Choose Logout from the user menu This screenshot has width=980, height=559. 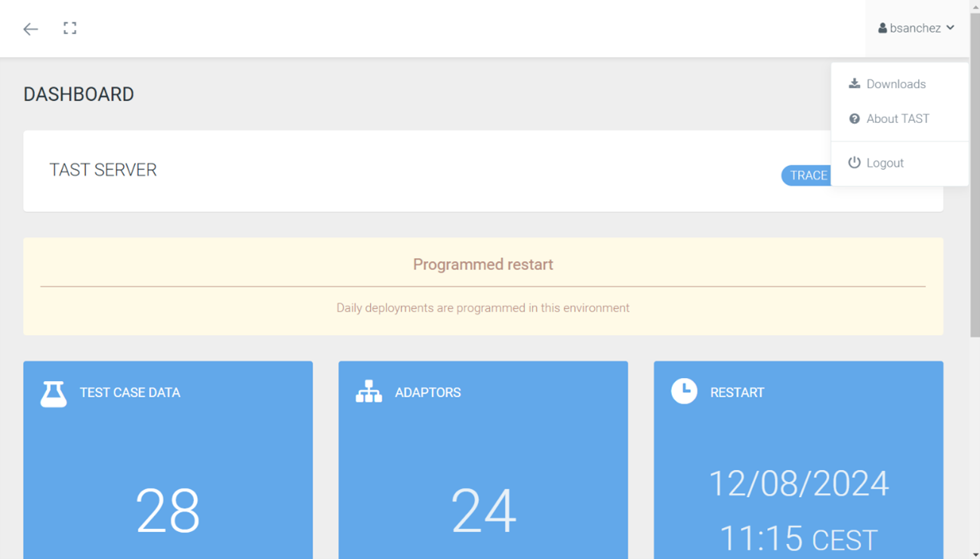[885, 163]
